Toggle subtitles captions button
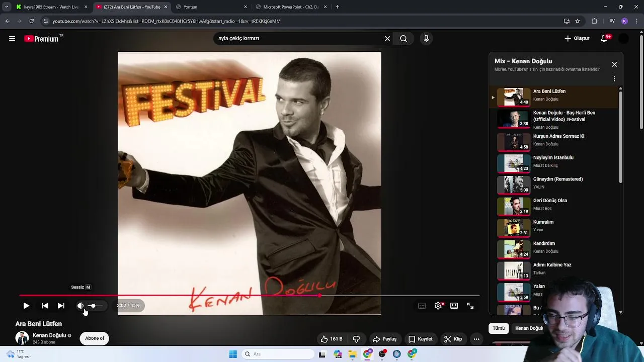 (422, 306)
